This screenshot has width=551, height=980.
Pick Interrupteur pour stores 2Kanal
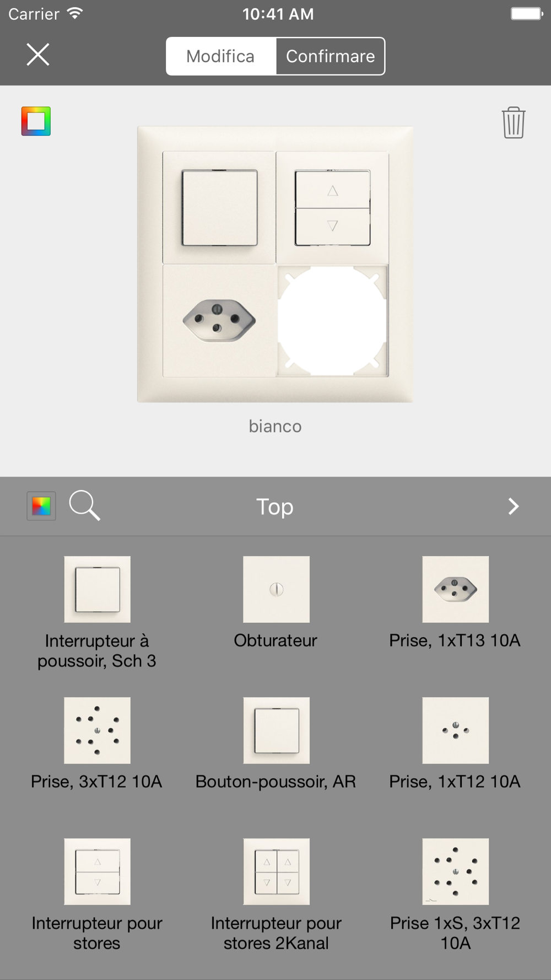pos(276,871)
